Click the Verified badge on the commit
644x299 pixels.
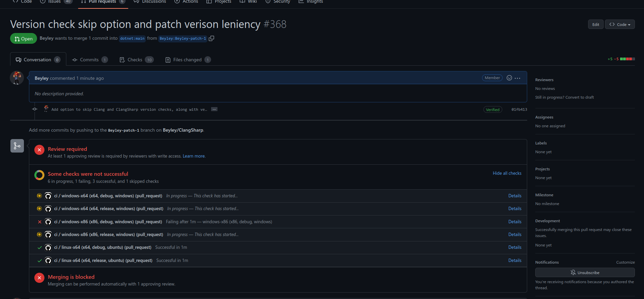493,109
